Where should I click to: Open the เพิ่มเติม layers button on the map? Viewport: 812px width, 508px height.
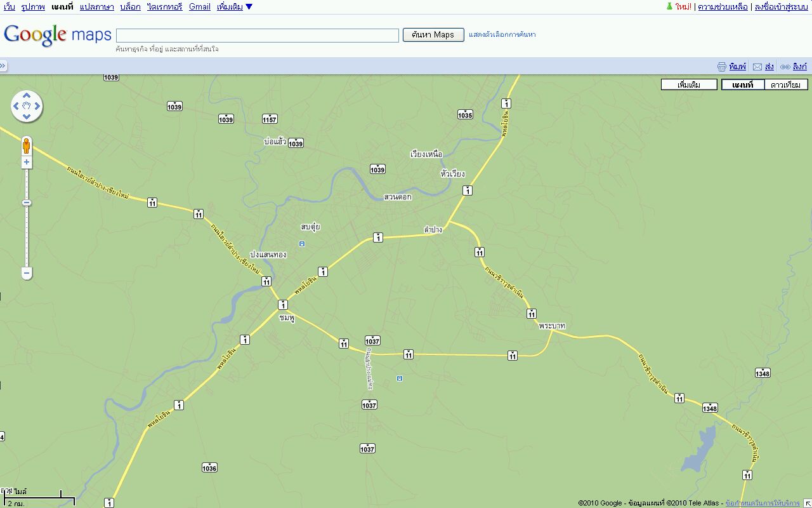(689, 84)
